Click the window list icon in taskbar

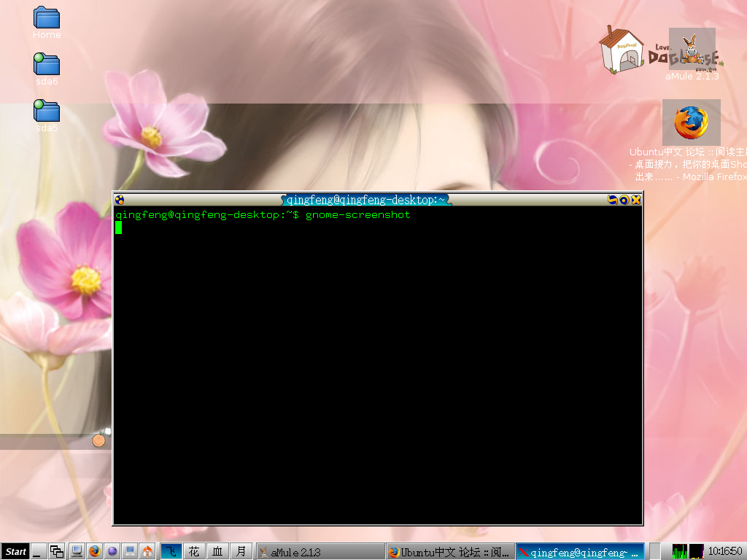tap(57, 551)
